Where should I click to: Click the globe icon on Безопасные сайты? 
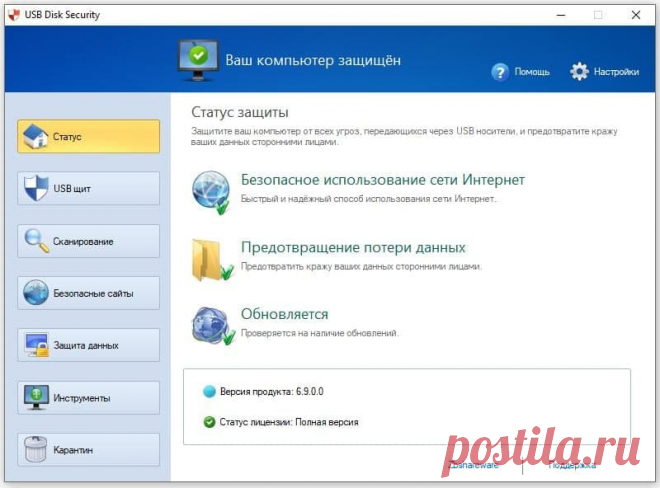[x=36, y=293]
